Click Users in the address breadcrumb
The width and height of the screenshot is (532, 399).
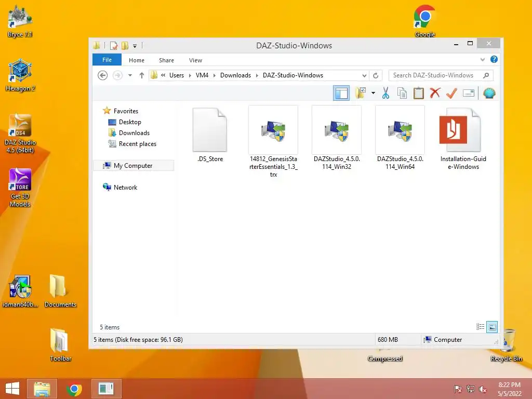point(177,75)
